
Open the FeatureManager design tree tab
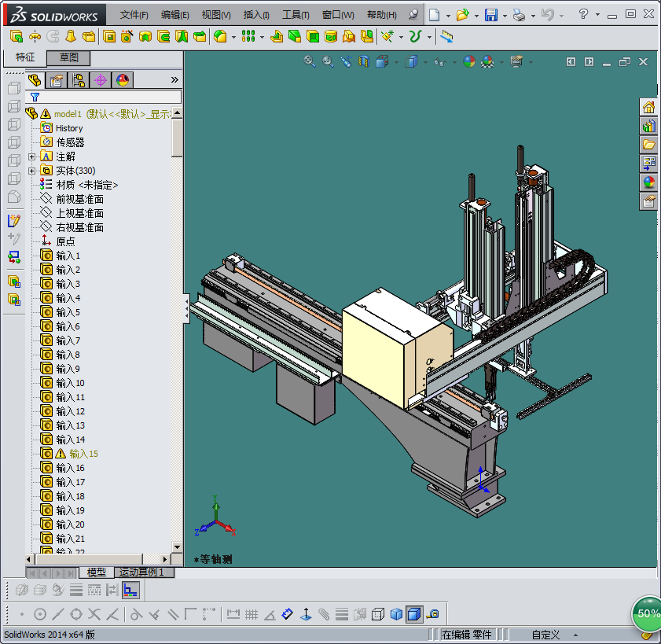[x=35, y=79]
